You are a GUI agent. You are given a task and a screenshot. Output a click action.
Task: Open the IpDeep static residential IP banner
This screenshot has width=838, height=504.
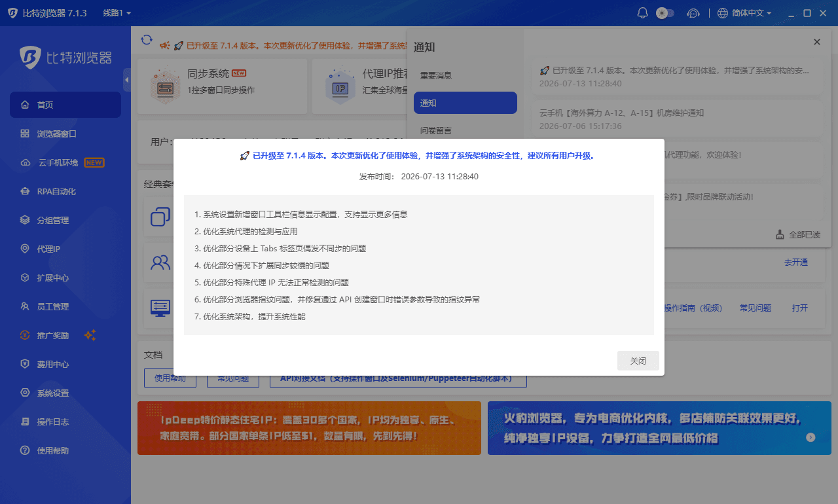coord(309,428)
